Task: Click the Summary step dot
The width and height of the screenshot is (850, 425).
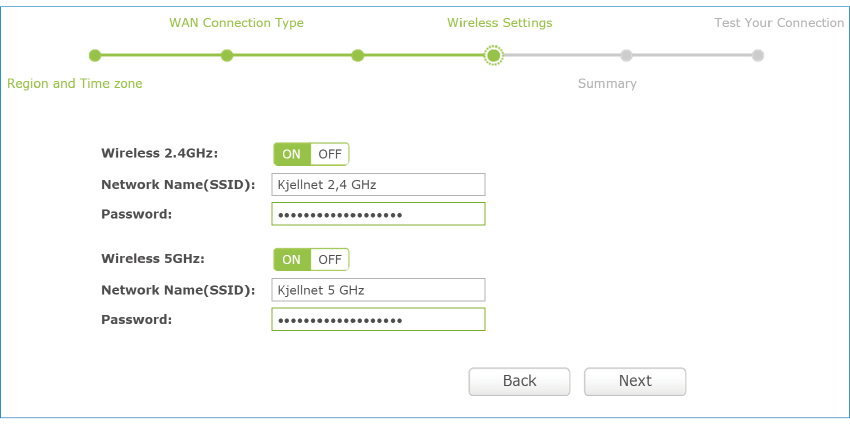Action: click(x=626, y=56)
